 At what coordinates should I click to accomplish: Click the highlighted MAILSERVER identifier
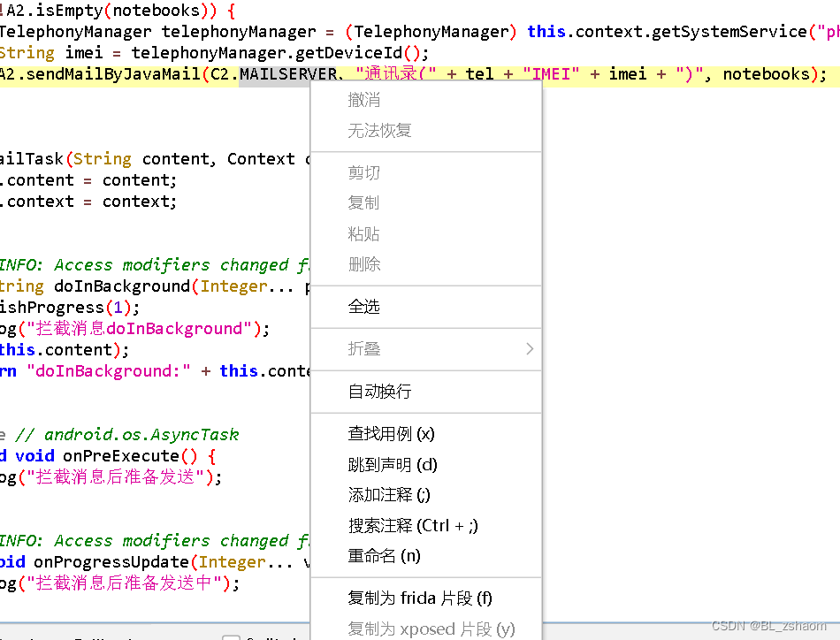288,74
